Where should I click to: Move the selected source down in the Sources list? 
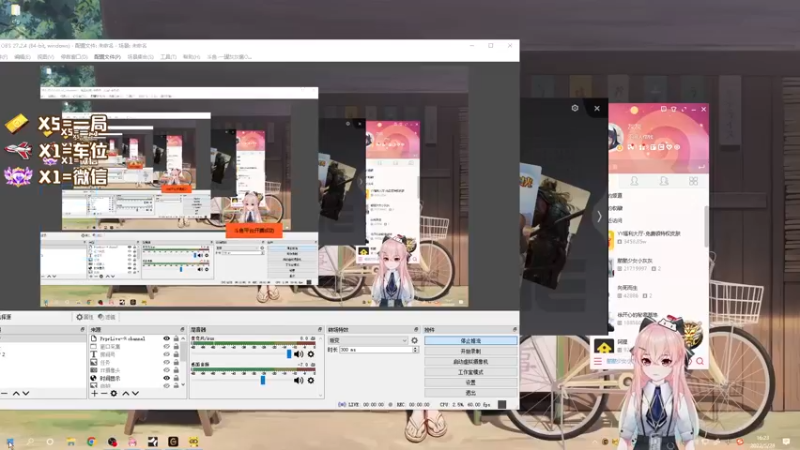135,393
